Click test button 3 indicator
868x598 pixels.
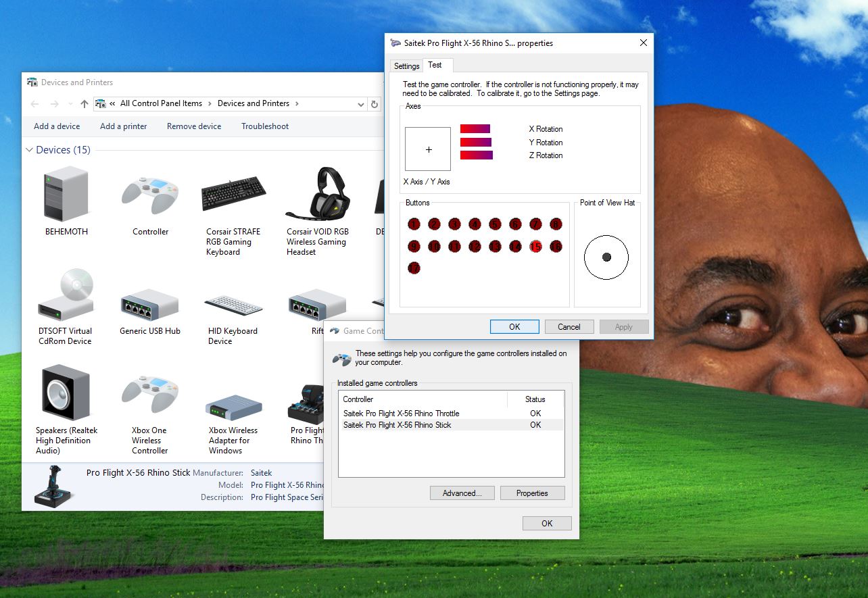(454, 224)
